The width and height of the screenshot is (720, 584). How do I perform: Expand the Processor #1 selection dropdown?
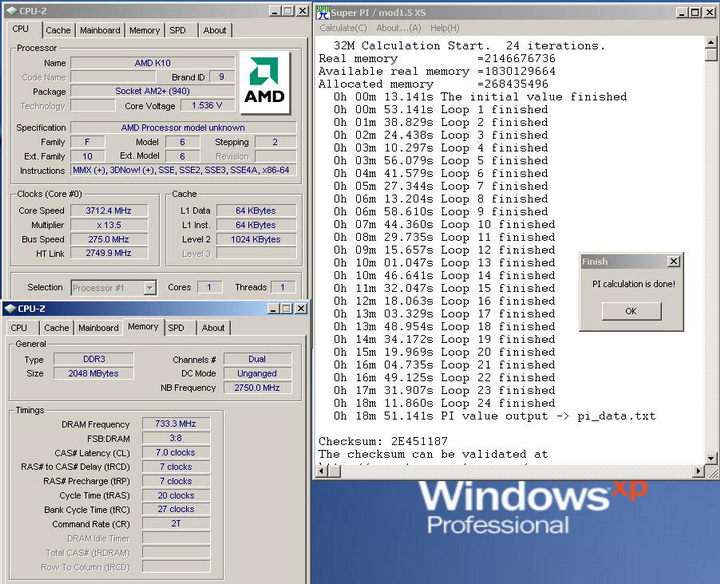pyautogui.click(x=149, y=288)
